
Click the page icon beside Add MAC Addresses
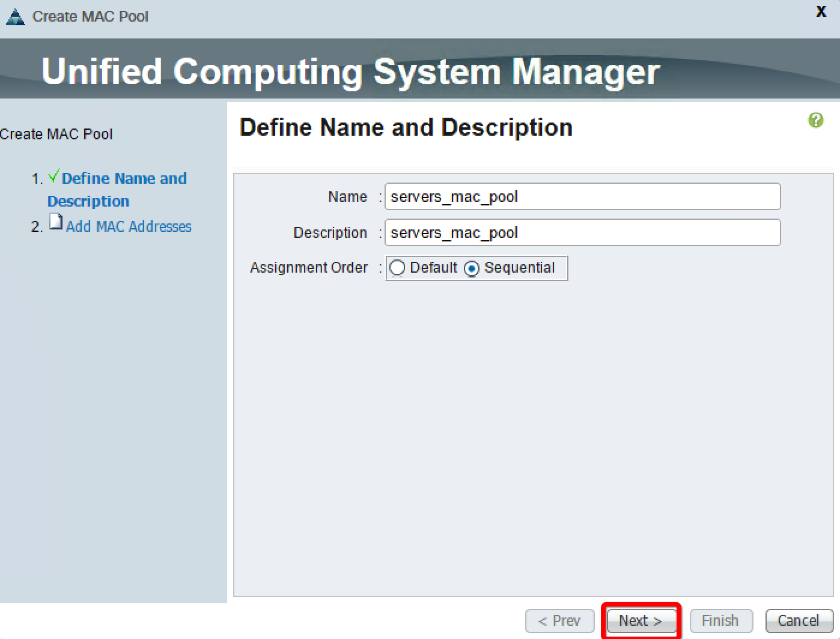click(x=56, y=222)
